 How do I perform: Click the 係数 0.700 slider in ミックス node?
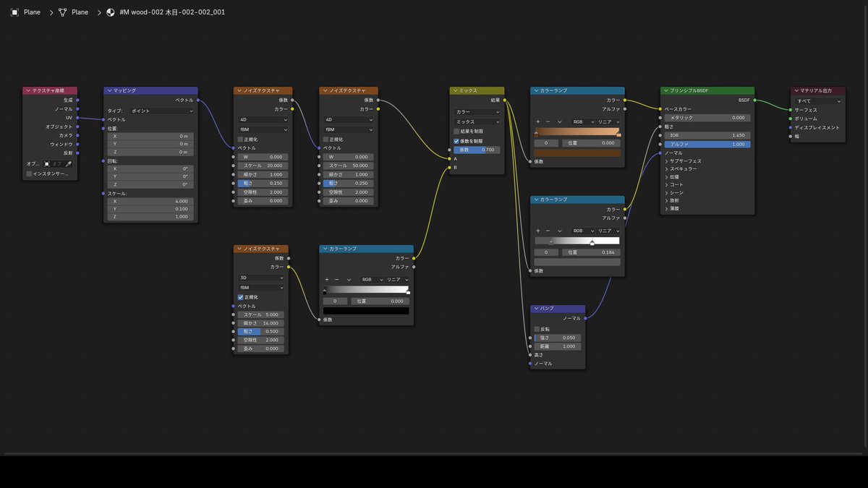point(477,150)
